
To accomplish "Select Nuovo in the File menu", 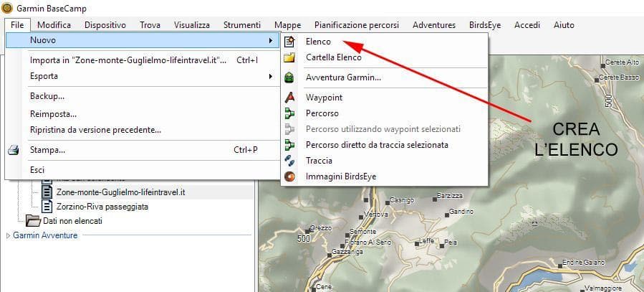I will coord(143,40).
